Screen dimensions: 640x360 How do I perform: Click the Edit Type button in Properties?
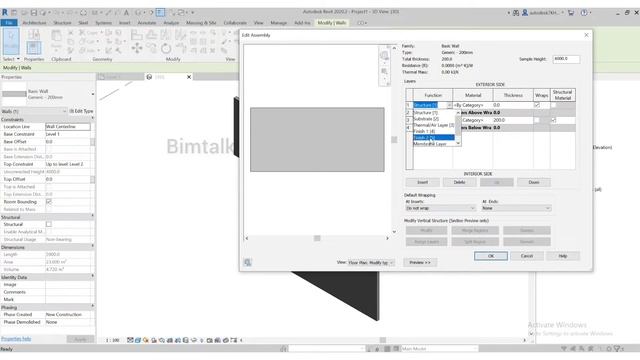tap(81, 111)
